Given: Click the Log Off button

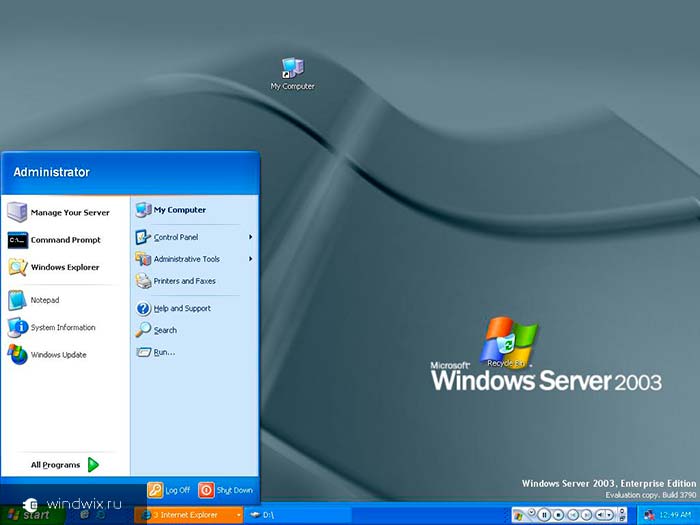Looking at the screenshot, I should point(169,490).
